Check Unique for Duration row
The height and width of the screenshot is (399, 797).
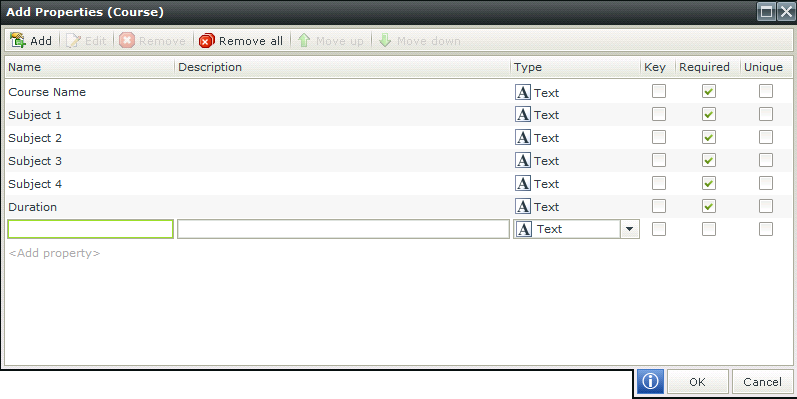[766, 206]
